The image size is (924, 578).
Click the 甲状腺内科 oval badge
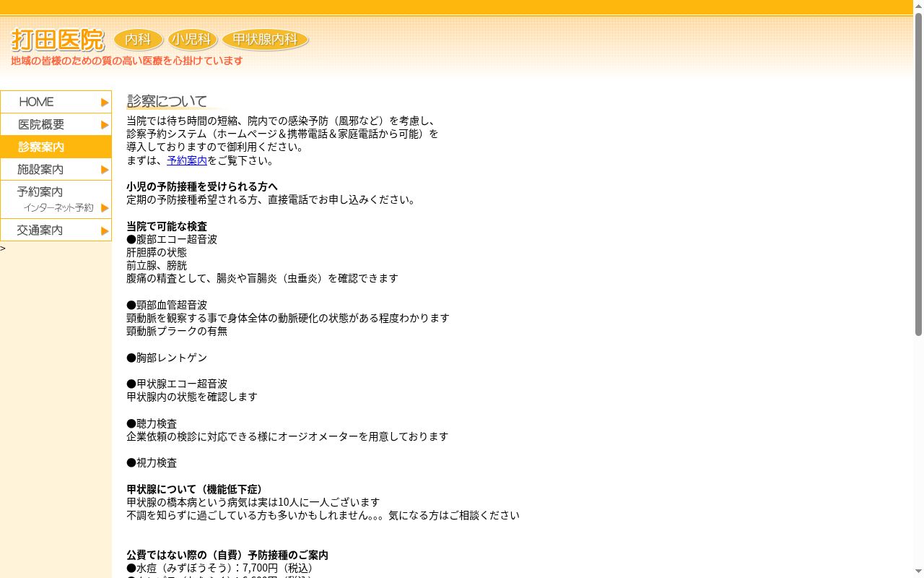point(265,40)
